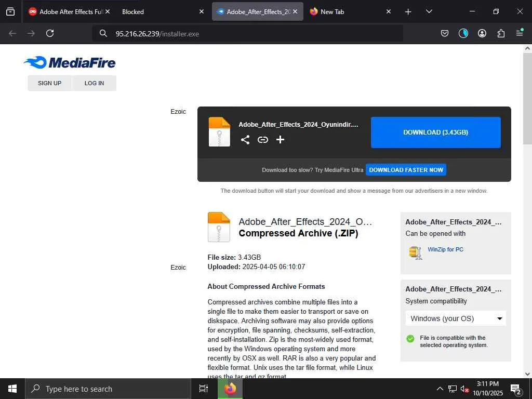Open the Firefox account profile icon
Image resolution: width=532 pixels, height=399 pixels.
point(482,33)
